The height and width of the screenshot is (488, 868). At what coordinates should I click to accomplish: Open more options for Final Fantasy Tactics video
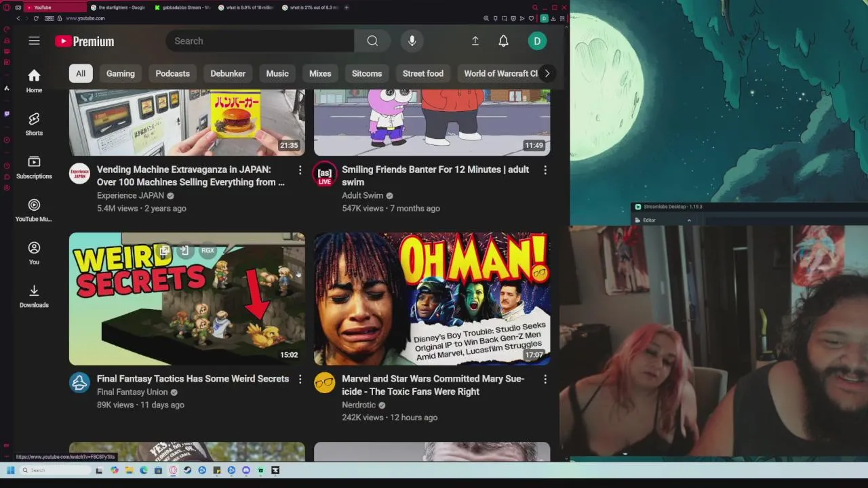pyautogui.click(x=300, y=380)
